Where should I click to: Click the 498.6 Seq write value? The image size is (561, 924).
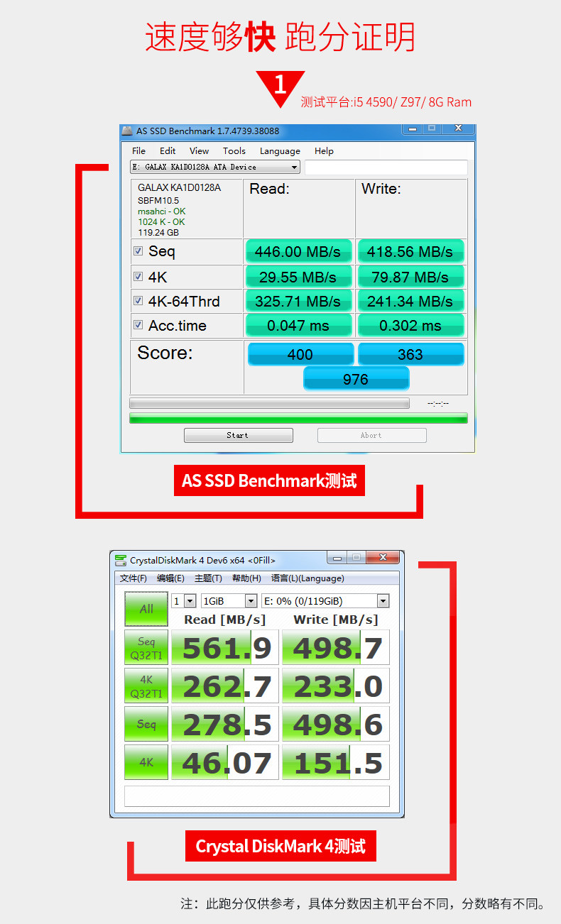[x=337, y=725]
